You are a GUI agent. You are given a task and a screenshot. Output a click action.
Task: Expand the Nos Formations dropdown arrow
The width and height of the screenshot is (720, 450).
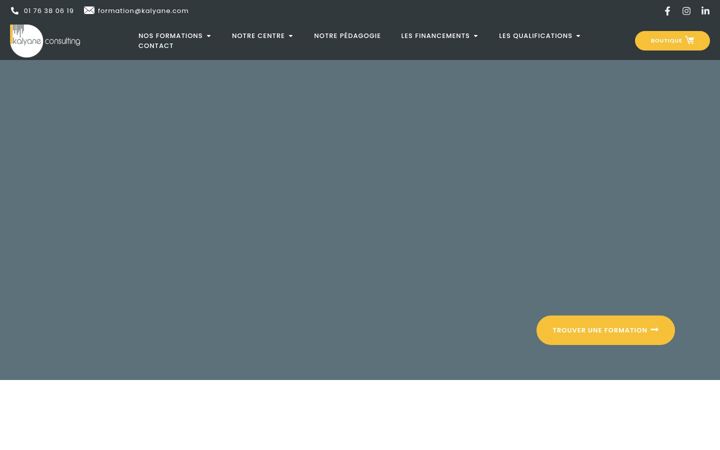click(208, 36)
